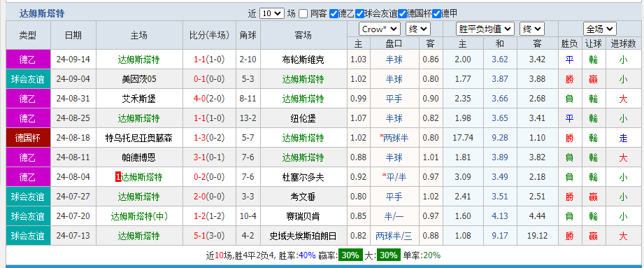Click the 角球 column header

pyautogui.click(x=248, y=36)
